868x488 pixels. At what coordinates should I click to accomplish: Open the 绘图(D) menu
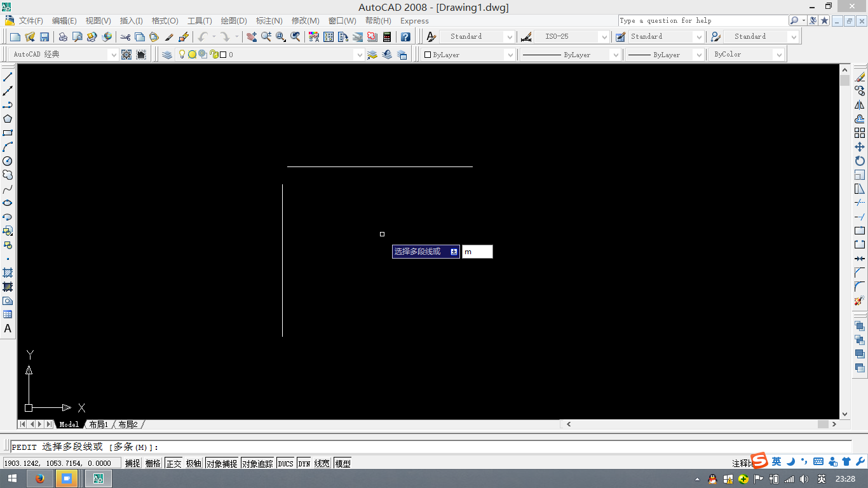click(234, 21)
